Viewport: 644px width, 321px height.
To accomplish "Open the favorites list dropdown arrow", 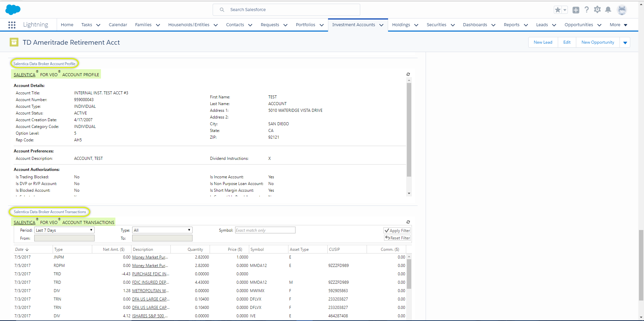I will [x=565, y=10].
